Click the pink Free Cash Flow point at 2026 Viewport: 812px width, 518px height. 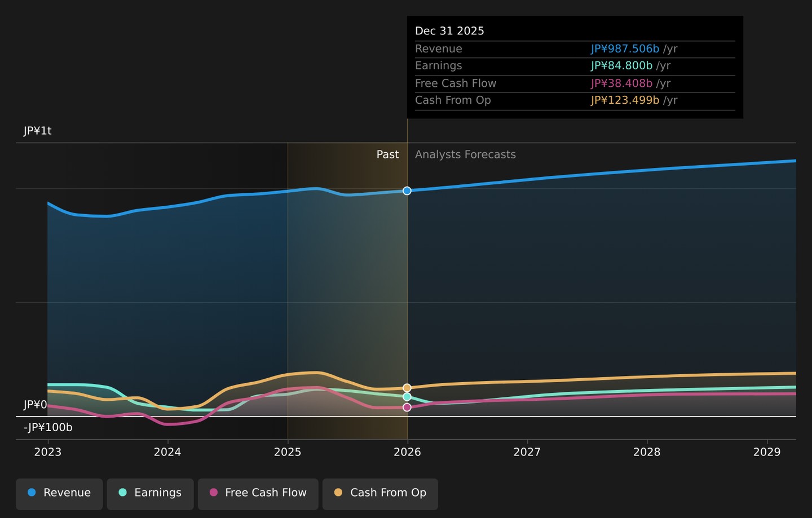point(407,407)
